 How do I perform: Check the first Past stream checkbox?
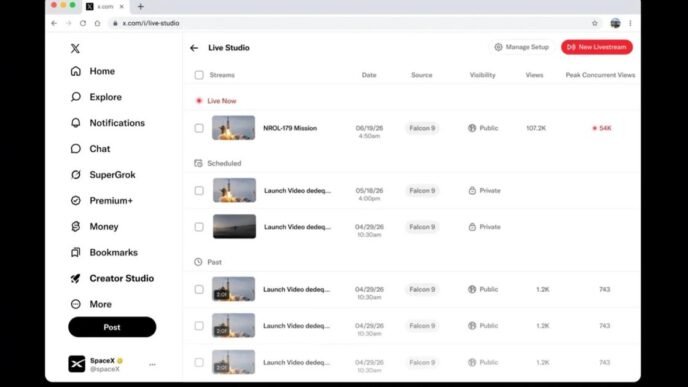199,289
